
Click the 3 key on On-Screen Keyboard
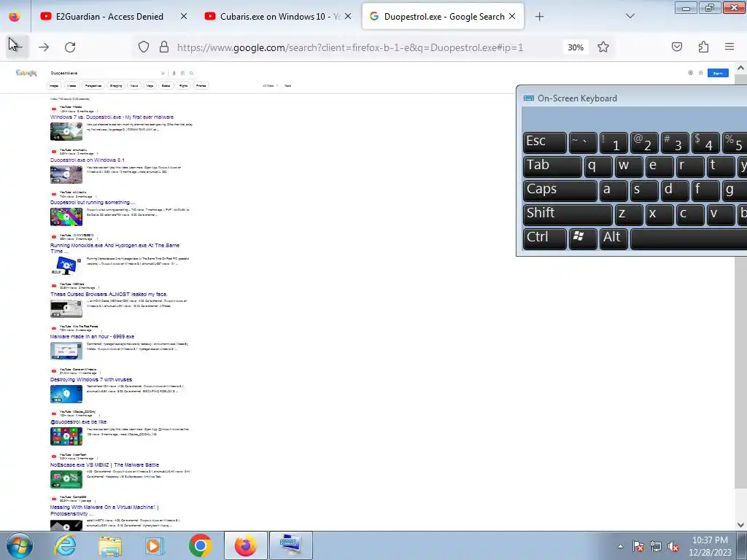(675, 142)
